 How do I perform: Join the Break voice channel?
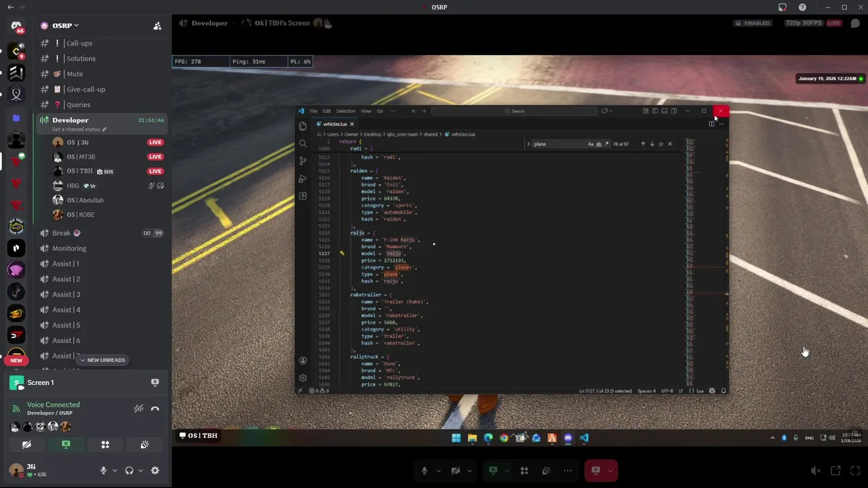[x=102, y=232]
